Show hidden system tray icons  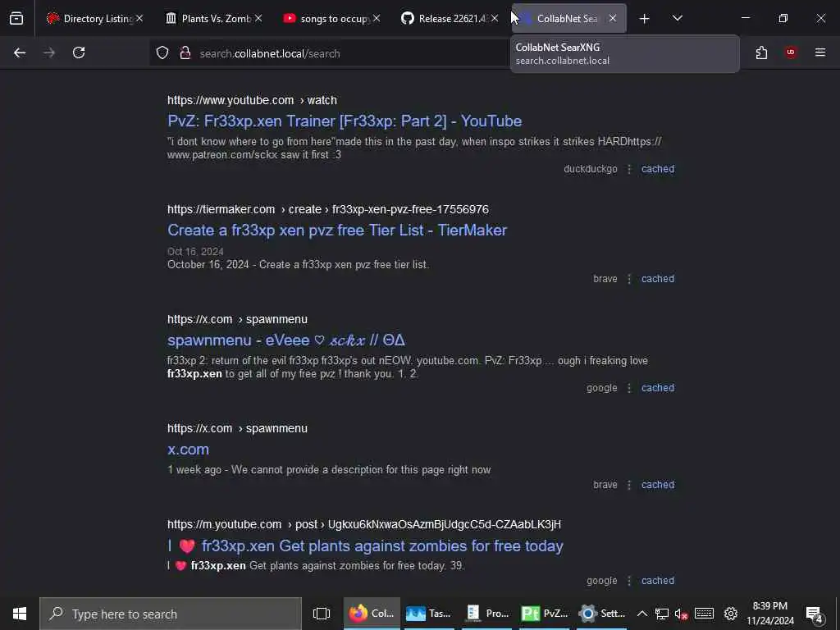tap(641, 614)
